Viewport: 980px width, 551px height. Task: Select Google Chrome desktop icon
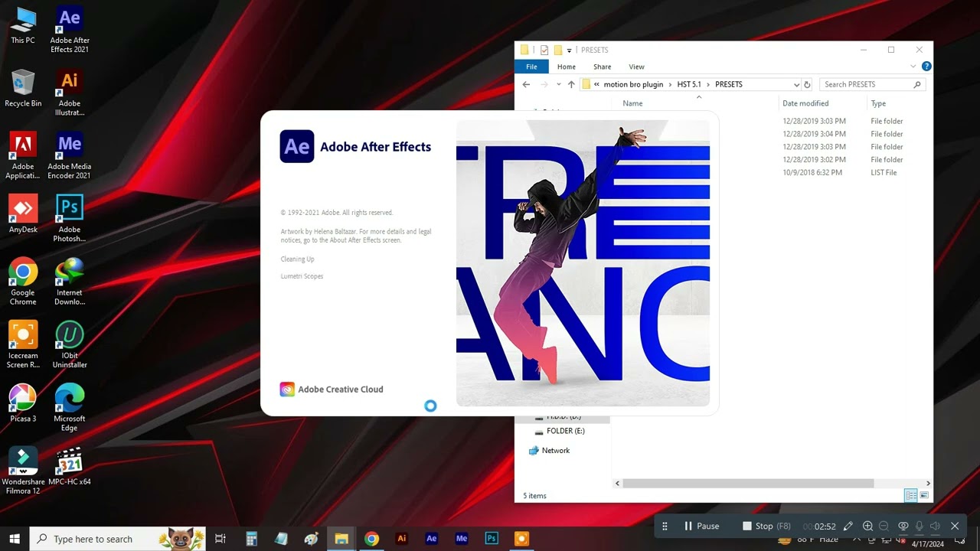pyautogui.click(x=23, y=281)
